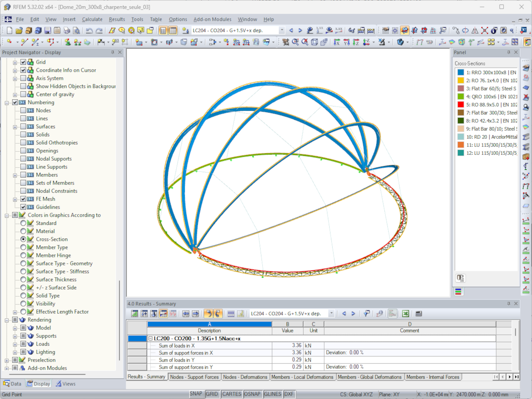This screenshot has height=399, width=532.
Task: Switch to Nodes - Support Forces tab
Action: (x=195, y=377)
